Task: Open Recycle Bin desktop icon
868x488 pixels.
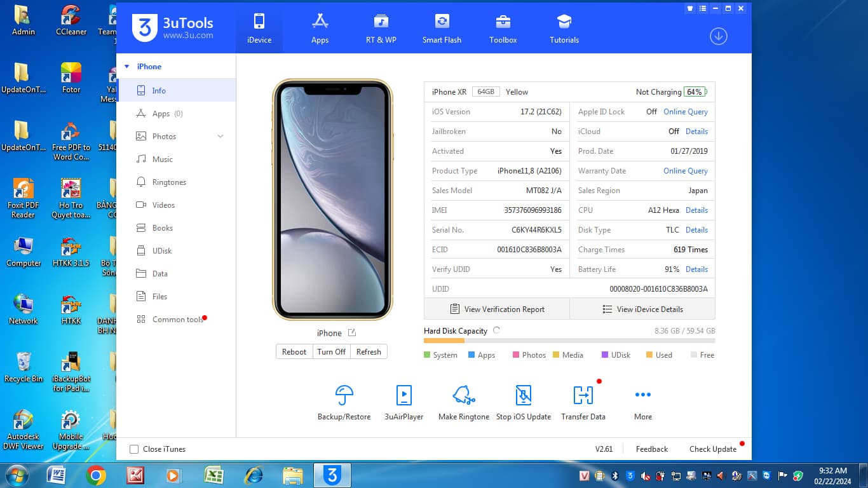Action: (x=24, y=367)
